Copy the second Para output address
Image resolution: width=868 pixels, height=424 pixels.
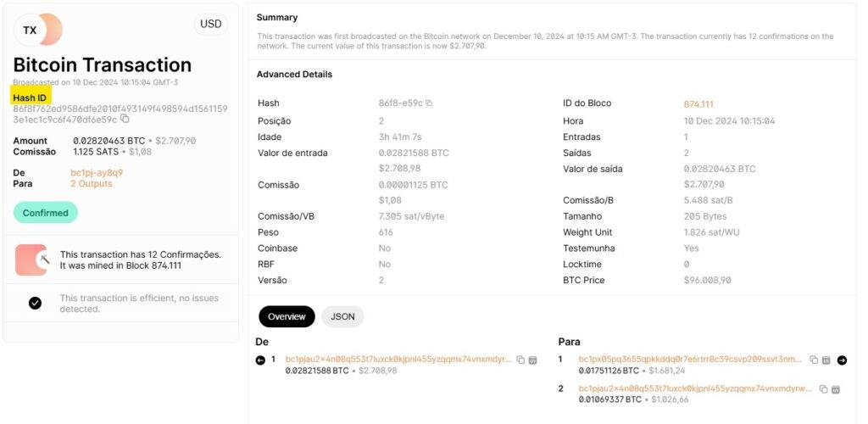(823, 389)
